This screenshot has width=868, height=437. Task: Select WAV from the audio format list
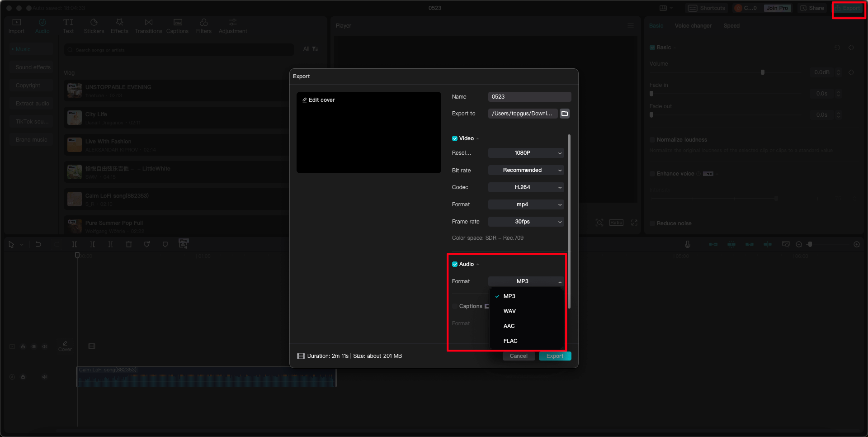pos(509,311)
